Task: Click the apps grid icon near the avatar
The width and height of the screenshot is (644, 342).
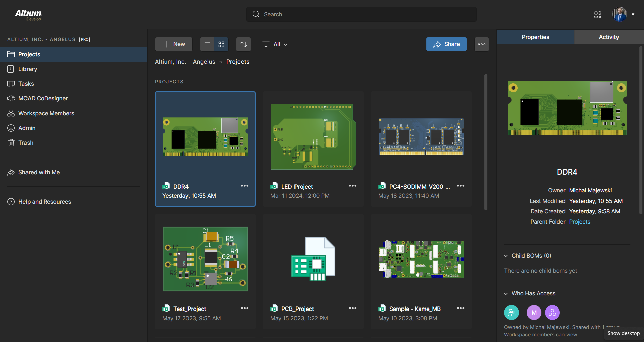Action: click(597, 14)
